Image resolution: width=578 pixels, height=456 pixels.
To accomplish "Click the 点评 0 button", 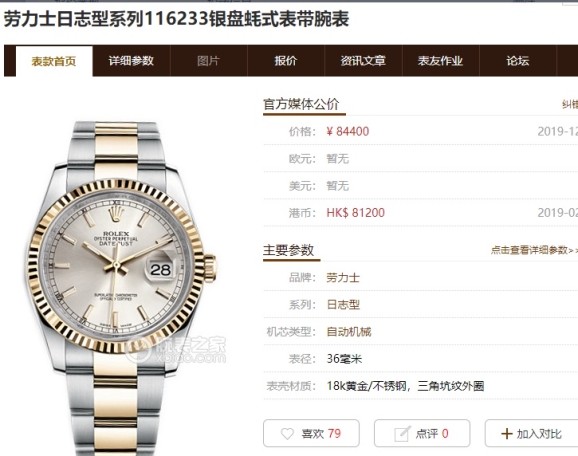I will coord(422,433).
